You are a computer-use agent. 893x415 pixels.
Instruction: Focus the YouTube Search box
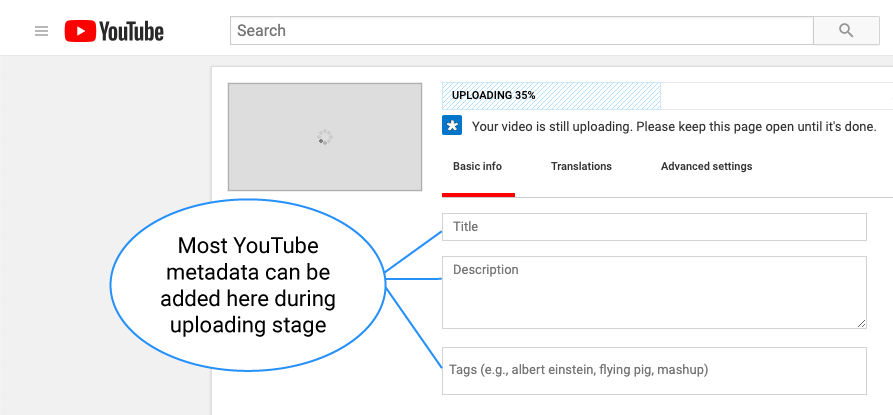point(522,31)
